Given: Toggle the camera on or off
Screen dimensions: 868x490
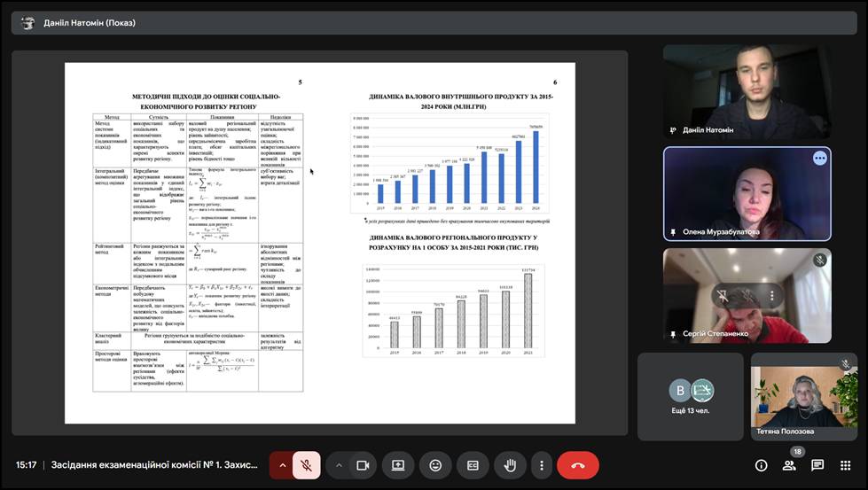Looking at the screenshot, I should pos(362,465).
